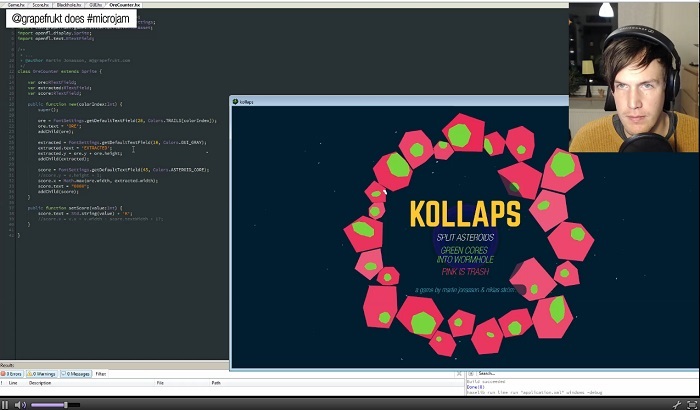Open the video settings icon
This screenshot has height=410, width=700.
click(677, 404)
